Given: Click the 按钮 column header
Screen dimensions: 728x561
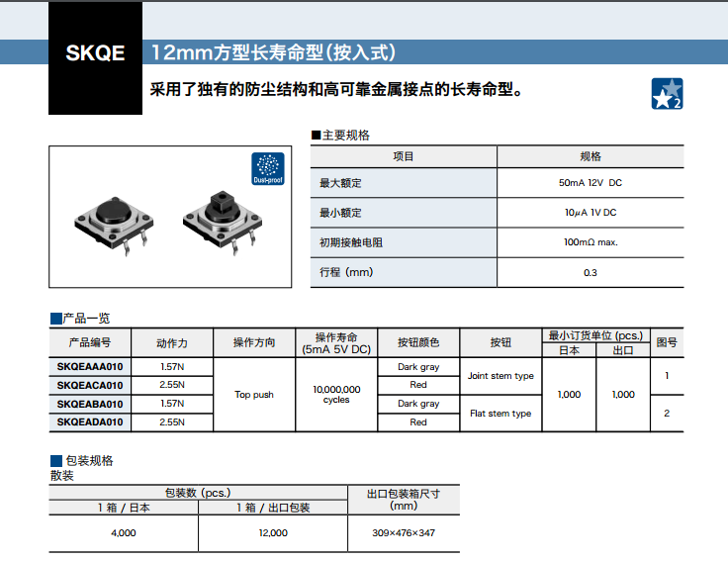Looking at the screenshot, I should point(500,342).
